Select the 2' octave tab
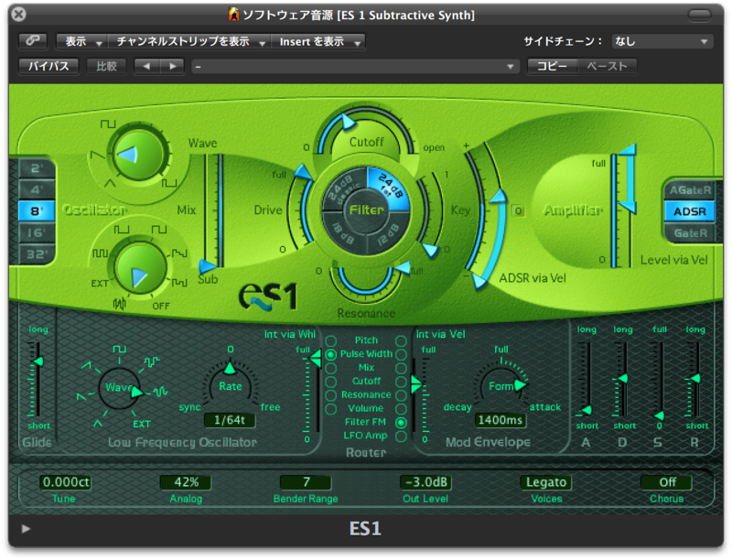Viewport: 732px width, 560px height. tap(37, 168)
